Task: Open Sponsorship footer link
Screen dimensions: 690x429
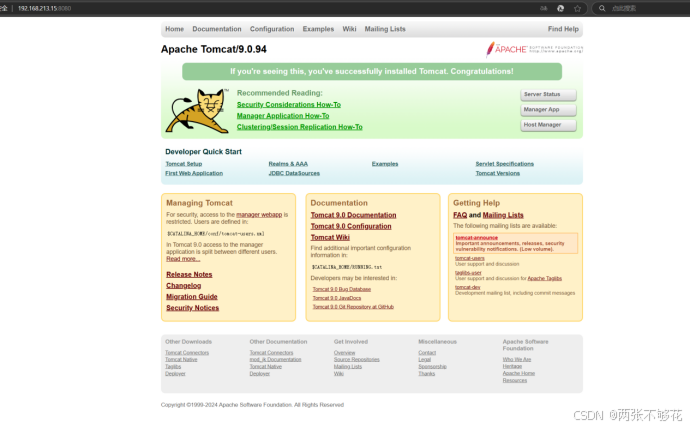Action: [432, 367]
